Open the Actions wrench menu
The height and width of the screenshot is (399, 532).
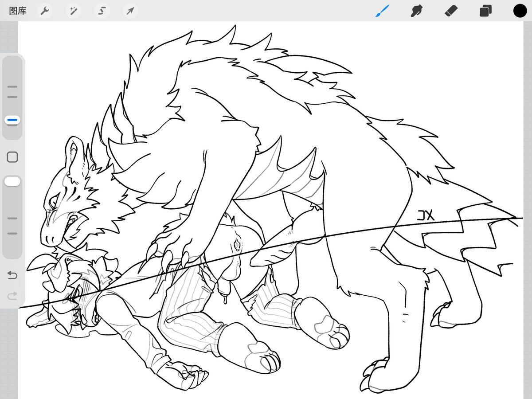[x=44, y=11]
